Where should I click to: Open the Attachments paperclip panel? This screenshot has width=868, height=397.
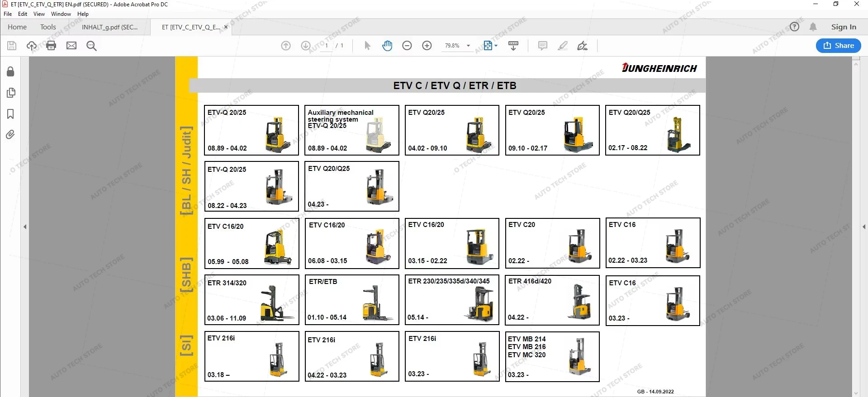pos(10,135)
